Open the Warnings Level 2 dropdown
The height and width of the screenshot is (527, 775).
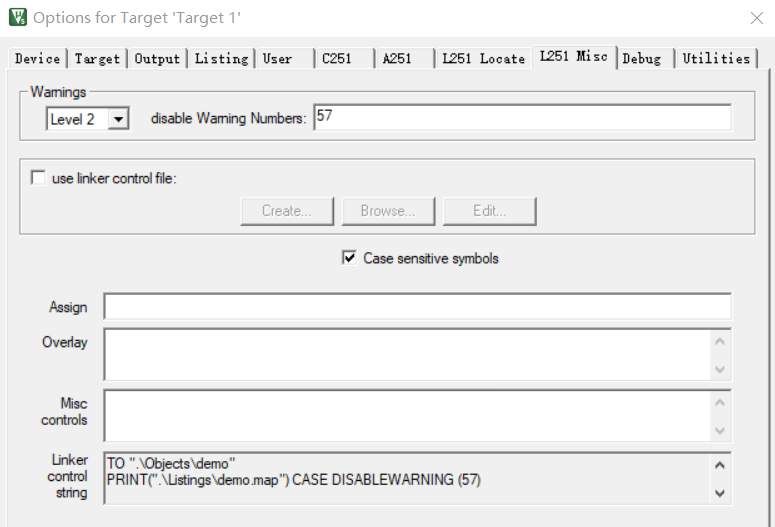coord(118,119)
